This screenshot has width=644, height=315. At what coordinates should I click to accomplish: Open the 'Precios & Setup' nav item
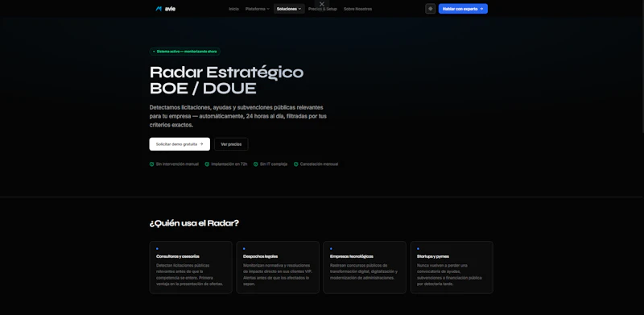click(323, 9)
